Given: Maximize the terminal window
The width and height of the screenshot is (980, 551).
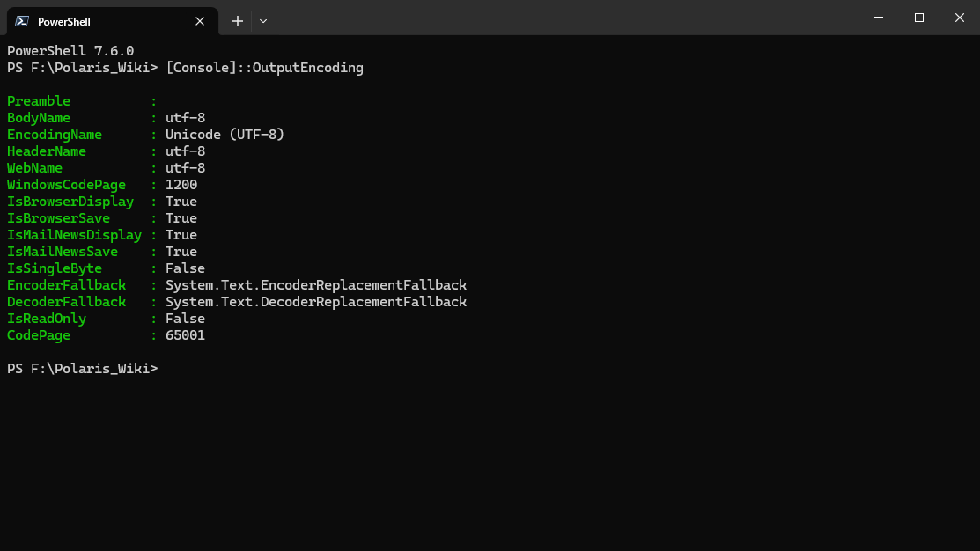Looking at the screenshot, I should point(919,18).
